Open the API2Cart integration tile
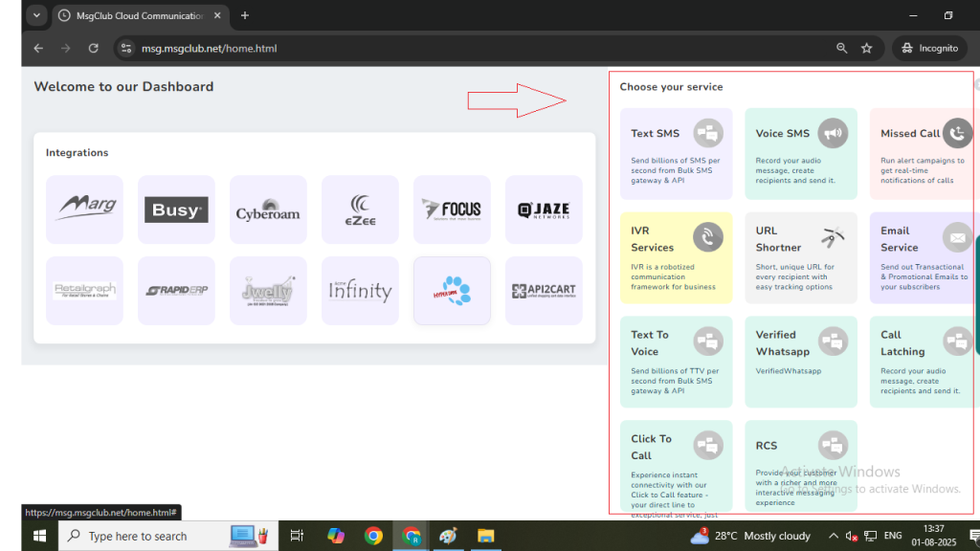This screenshot has height=551, width=980. (x=544, y=291)
